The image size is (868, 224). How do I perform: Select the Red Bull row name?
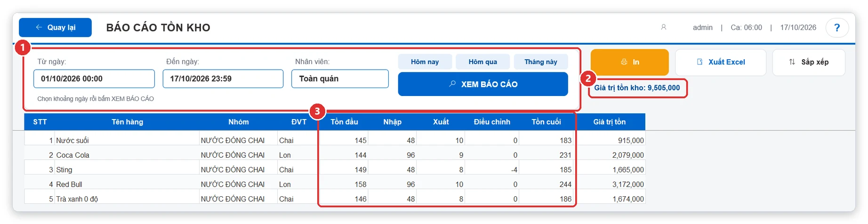tap(69, 184)
